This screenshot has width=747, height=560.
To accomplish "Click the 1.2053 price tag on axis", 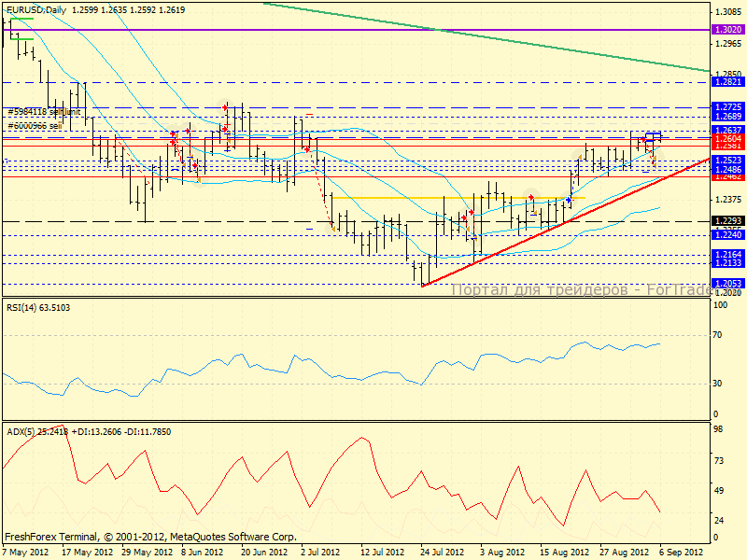I will (x=726, y=284).
